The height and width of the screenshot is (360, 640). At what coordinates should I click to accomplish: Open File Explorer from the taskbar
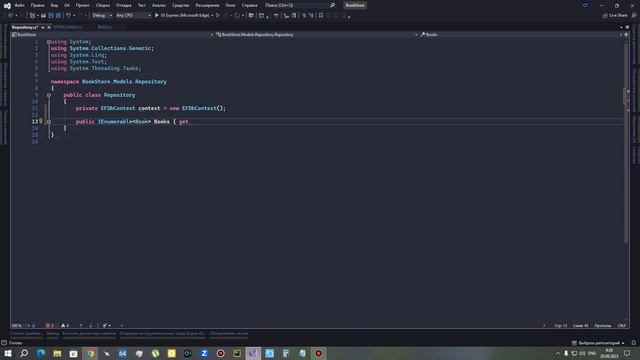57,353
